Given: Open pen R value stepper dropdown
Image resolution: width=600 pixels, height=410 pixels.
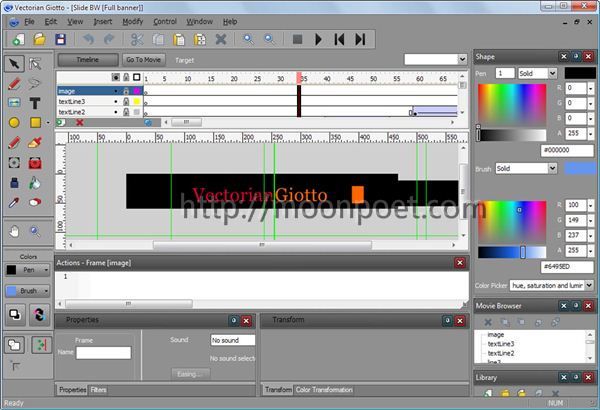Looking at the screenshot, I should (591, 88).
